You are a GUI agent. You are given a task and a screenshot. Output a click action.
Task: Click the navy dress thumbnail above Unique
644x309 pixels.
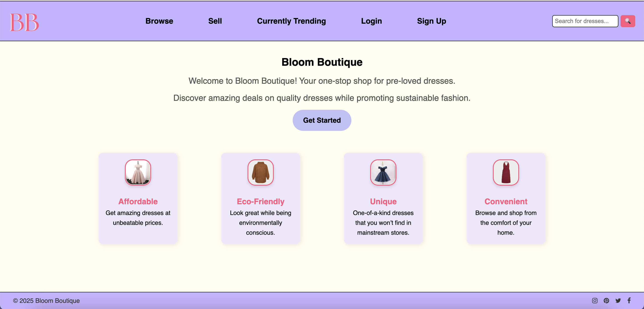tap(383, 172)
